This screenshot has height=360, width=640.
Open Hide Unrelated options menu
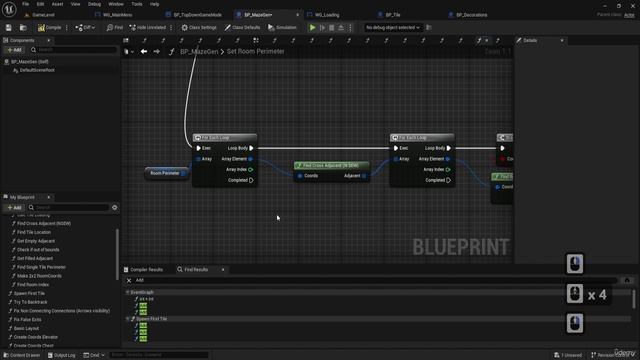click(171, 27)
